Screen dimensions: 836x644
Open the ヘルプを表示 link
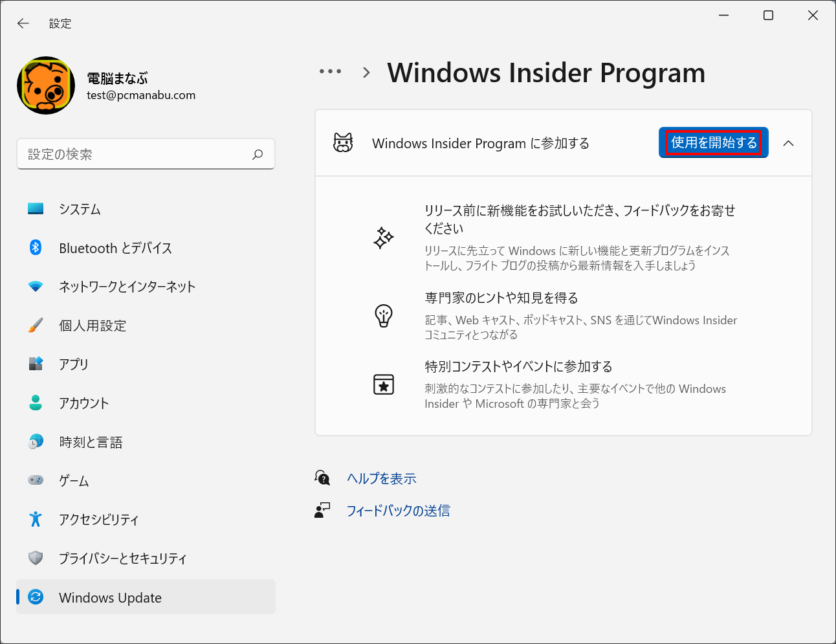coord(382,478)
